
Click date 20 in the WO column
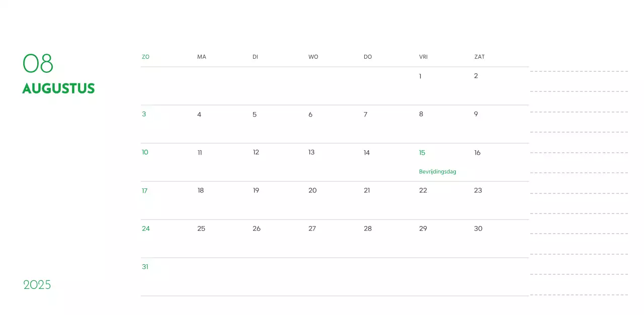(312, 190)
